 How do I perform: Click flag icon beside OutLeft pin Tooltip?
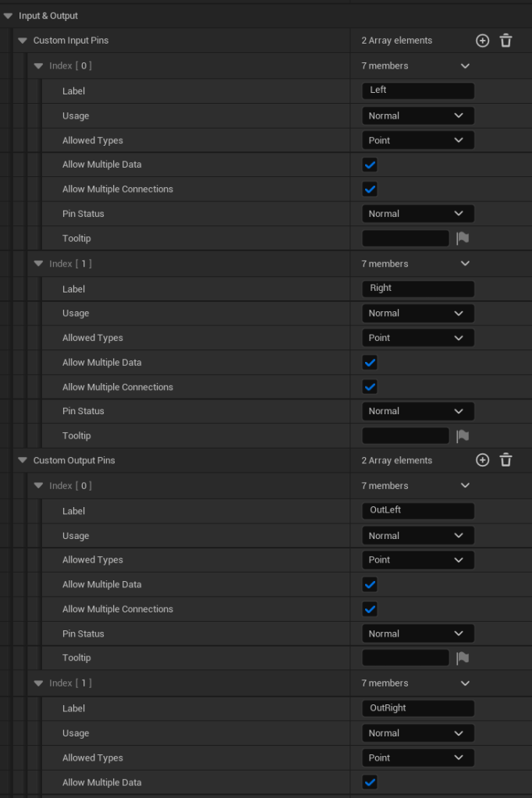click(463, 658)
